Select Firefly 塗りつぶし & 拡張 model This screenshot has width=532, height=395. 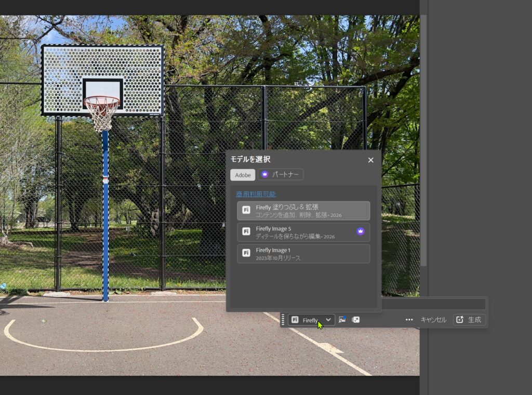point(303,211)
